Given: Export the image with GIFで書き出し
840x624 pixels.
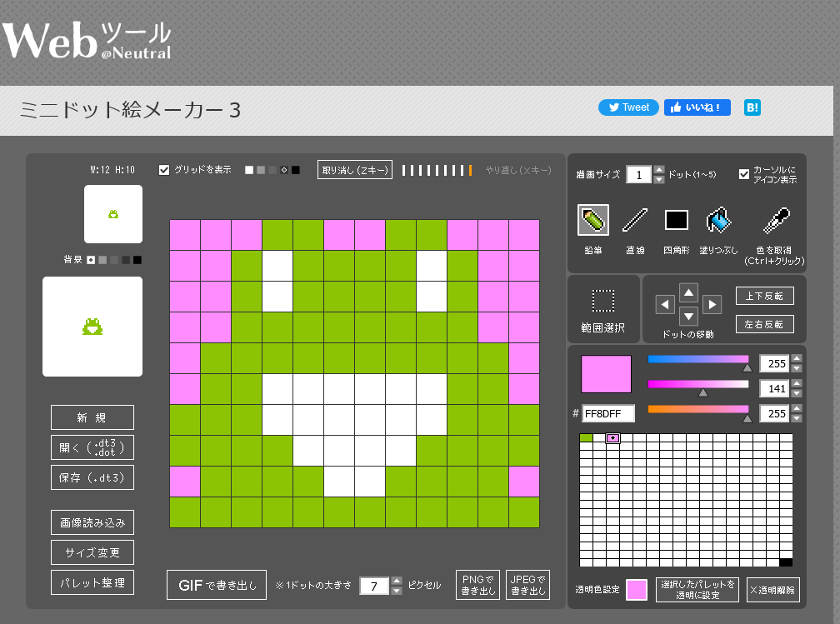Looking at the screenshot, I should pyautogui.click(x=216, y=585).
